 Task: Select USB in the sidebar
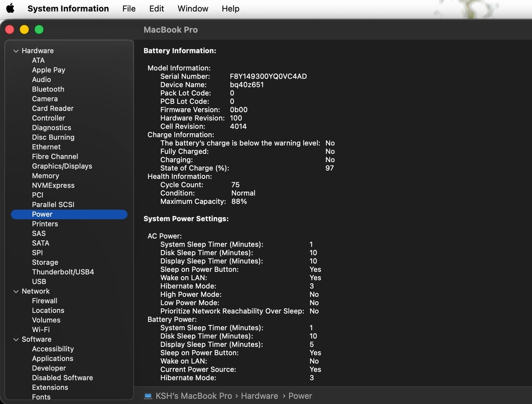point(39,281)
